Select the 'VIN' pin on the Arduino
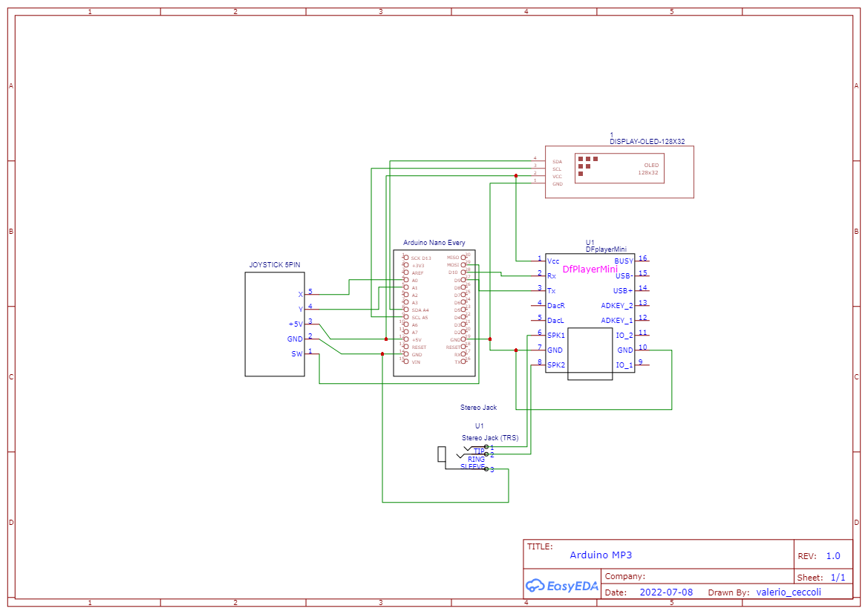The image size is (868, 614). pos(416,362)
